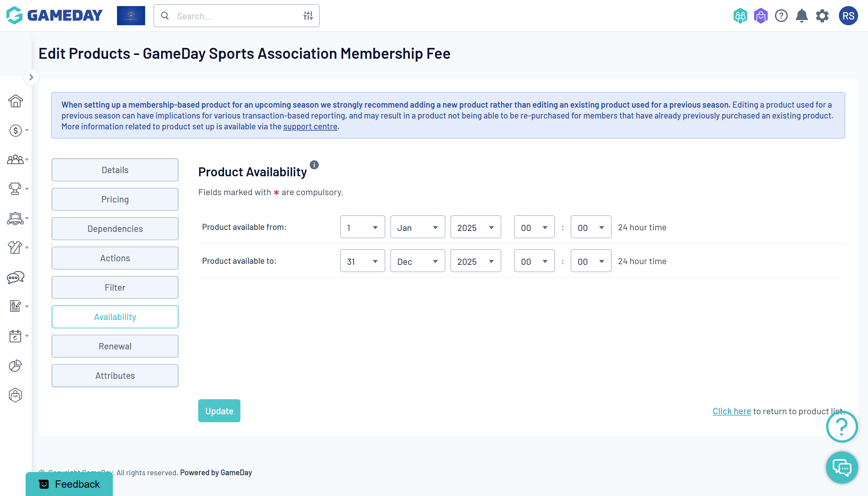Open the settings gear icon

(x=822, y=16)
